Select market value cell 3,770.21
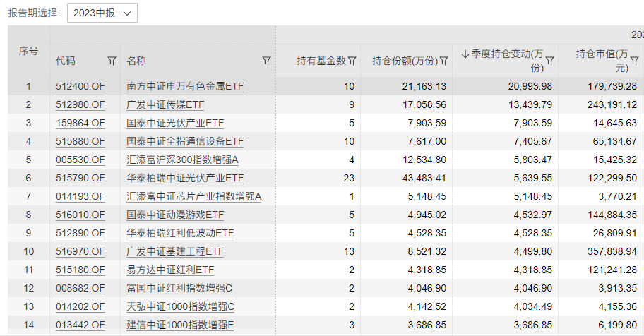The height and width of the screenshot is (336, 644). [617, 196]
